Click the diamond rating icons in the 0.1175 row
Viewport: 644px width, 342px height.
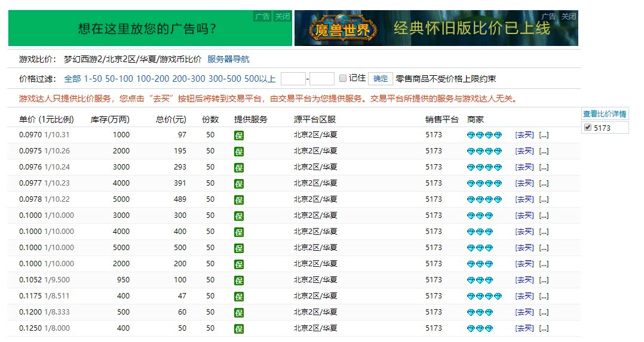[x=484, y=296]
